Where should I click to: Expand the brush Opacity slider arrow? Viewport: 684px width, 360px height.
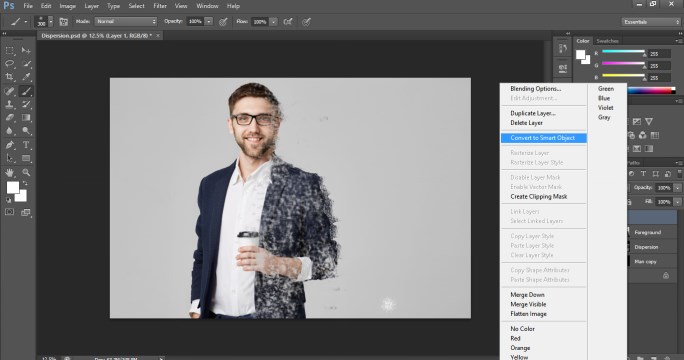(x=209, y=21)
